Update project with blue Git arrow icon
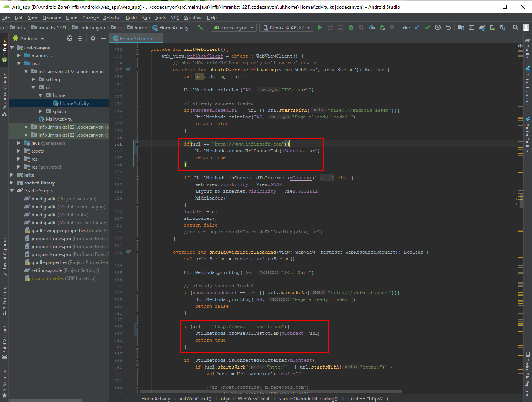Image resolution: width=532 pixels, height=402 pixels. pyautogui.click(x=417, y=27)
